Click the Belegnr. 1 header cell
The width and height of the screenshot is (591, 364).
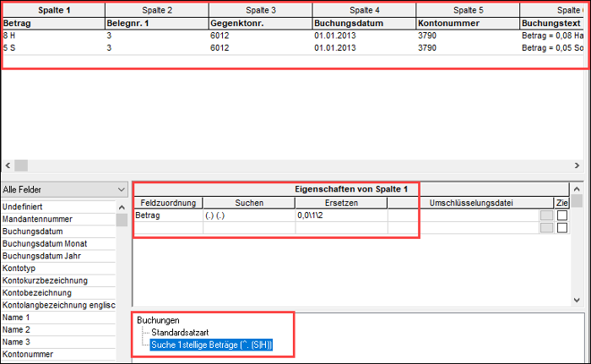tap(157, 24)
